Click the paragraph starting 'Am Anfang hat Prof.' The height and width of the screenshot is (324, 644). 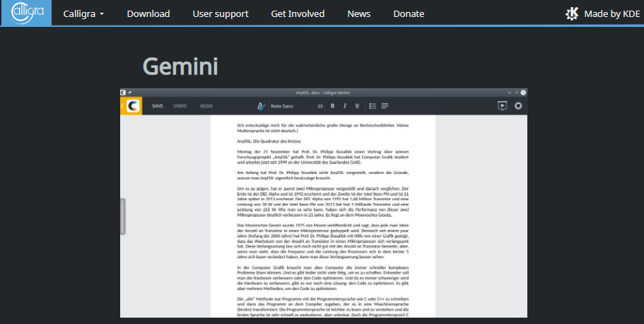323,175
